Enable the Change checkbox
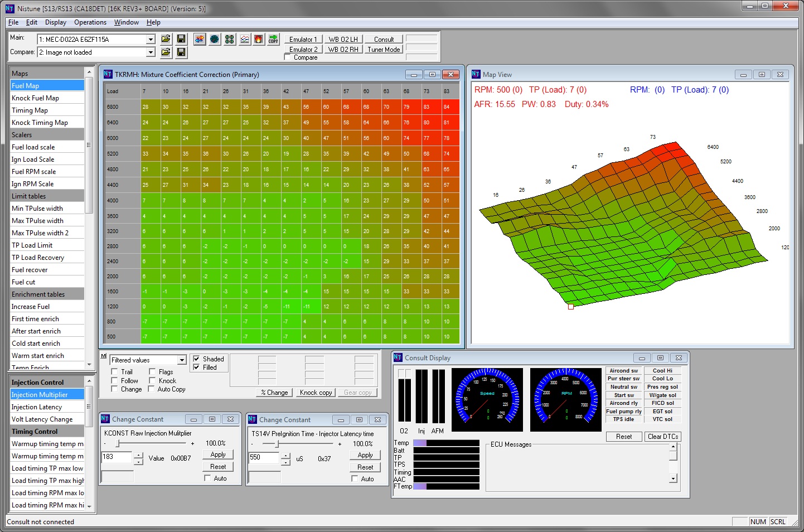804x532 pixels. 114,389
